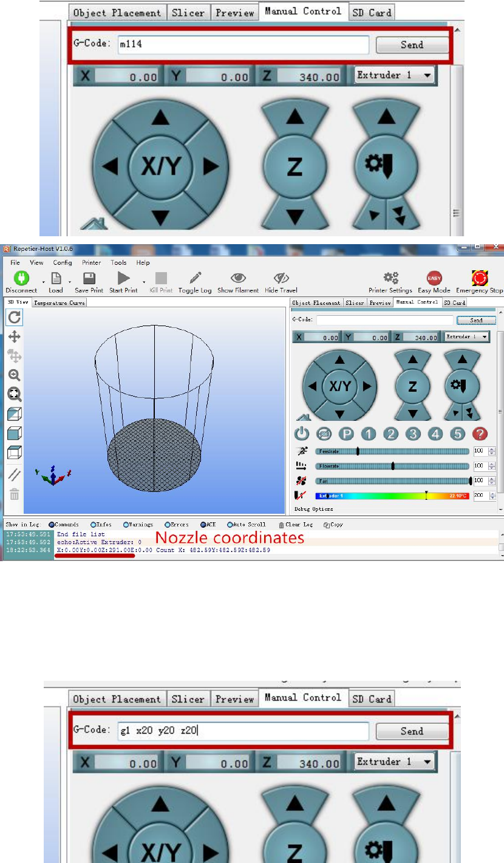504x863 pixels.
Task: Open the small dropdown arrow beside Start Print
Action: (x=143, y=282)
